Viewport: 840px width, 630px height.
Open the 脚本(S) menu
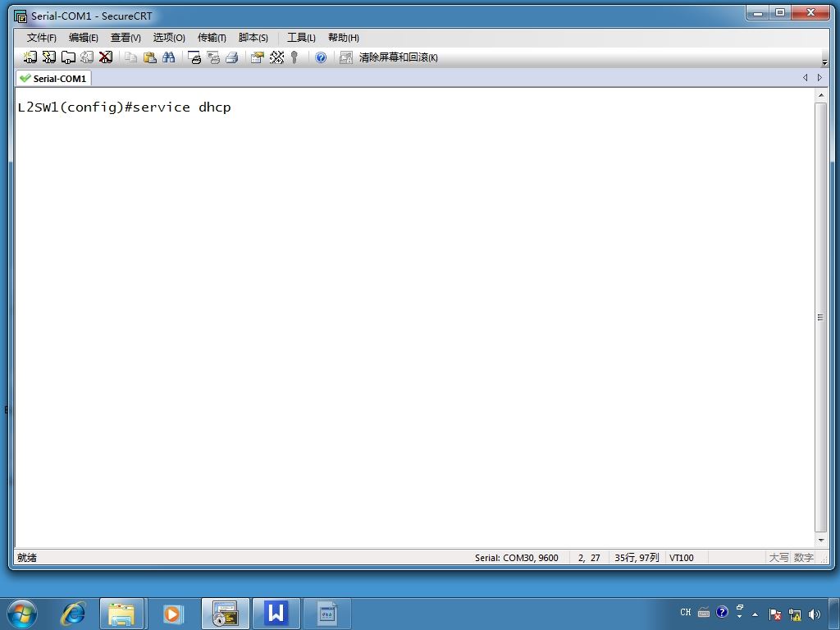(253, 38)
